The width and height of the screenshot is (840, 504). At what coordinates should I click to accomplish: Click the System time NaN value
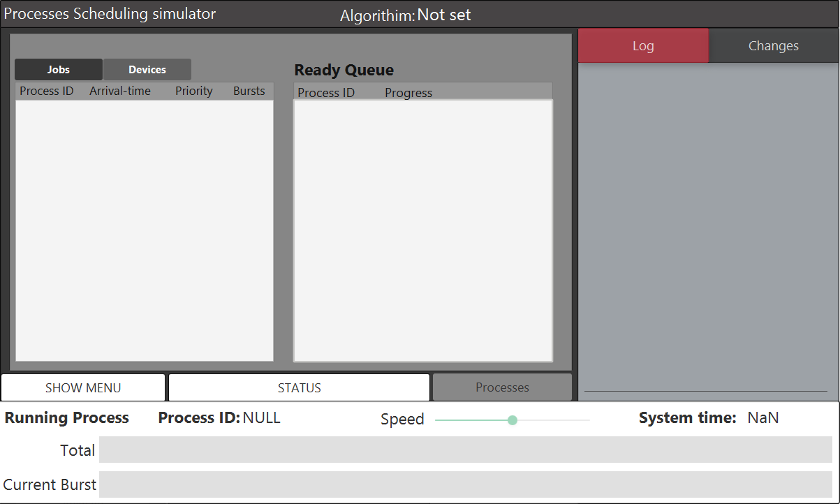[x=763, y=418]
